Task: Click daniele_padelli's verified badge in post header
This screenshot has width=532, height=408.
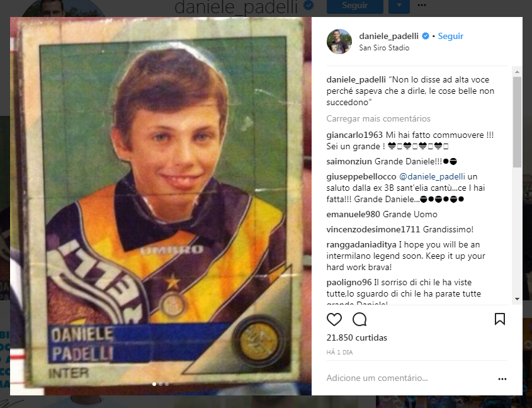Action: pos(425,36)
